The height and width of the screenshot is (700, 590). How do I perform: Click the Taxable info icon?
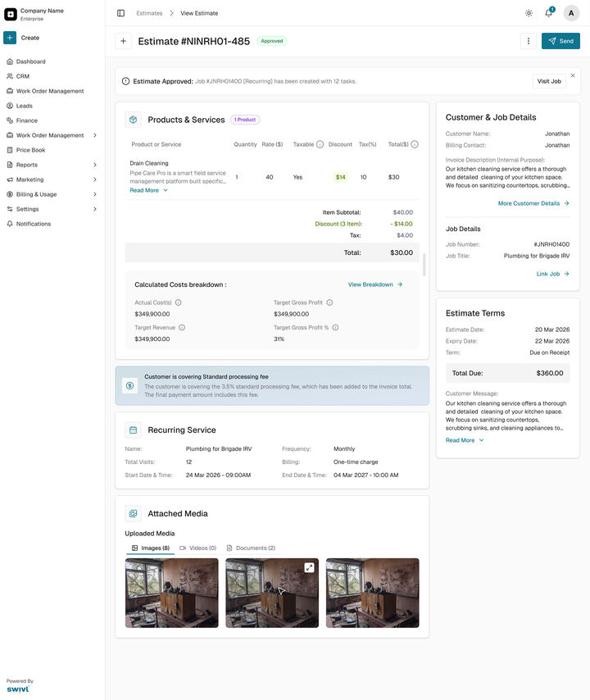320,144
